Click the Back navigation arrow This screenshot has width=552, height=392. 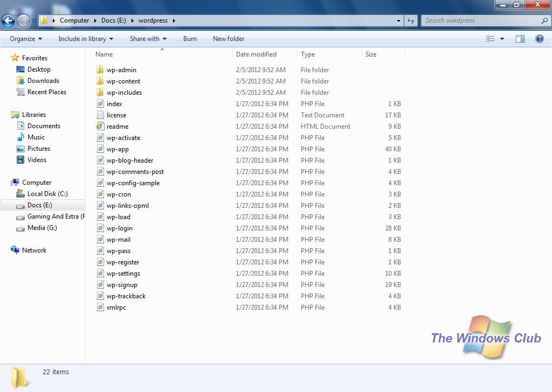(9, 21)
